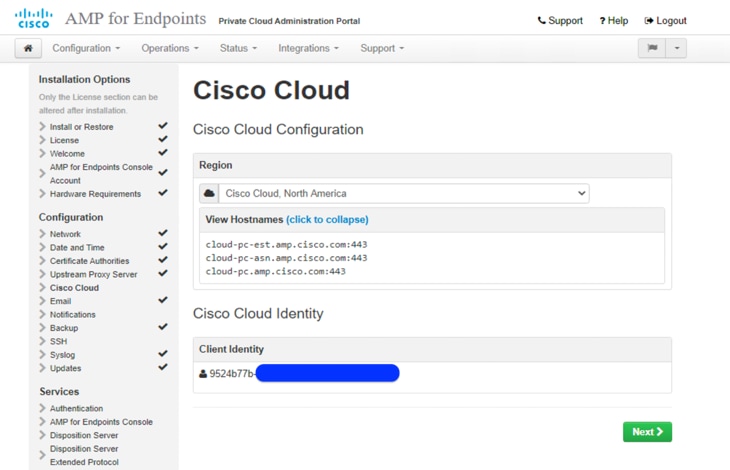
Task: Click the Client Identity value 9524b77b
Action: (231, 374)
